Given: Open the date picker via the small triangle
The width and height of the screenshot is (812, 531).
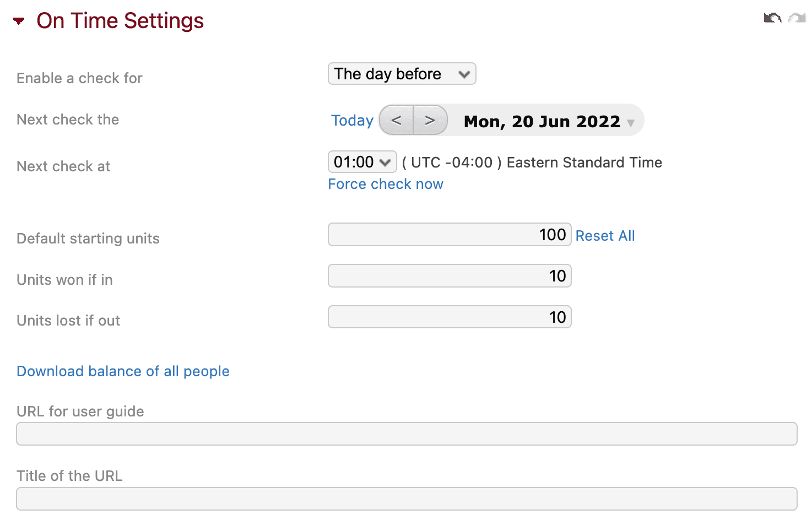Looking at the screenshot, I should pos(631,123).
